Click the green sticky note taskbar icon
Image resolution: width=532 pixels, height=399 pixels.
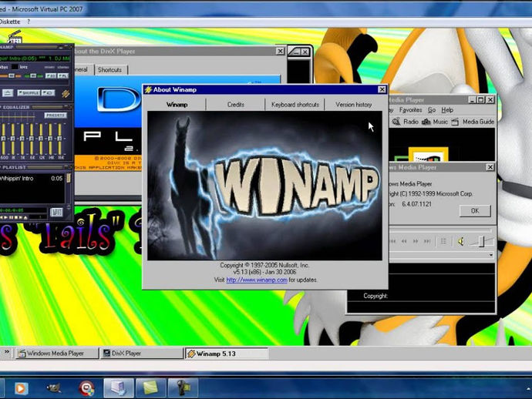pyautogui.click(x=150, y=388)
